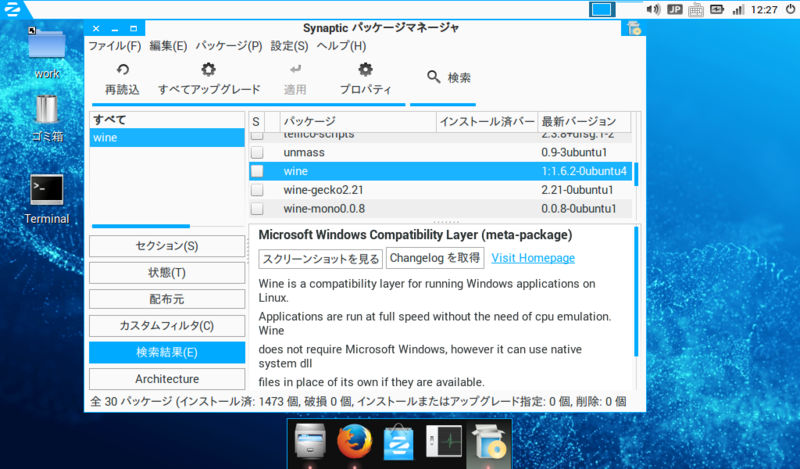Open the File (ファイル) menu

pyautogui.click(x=115, y=46)
